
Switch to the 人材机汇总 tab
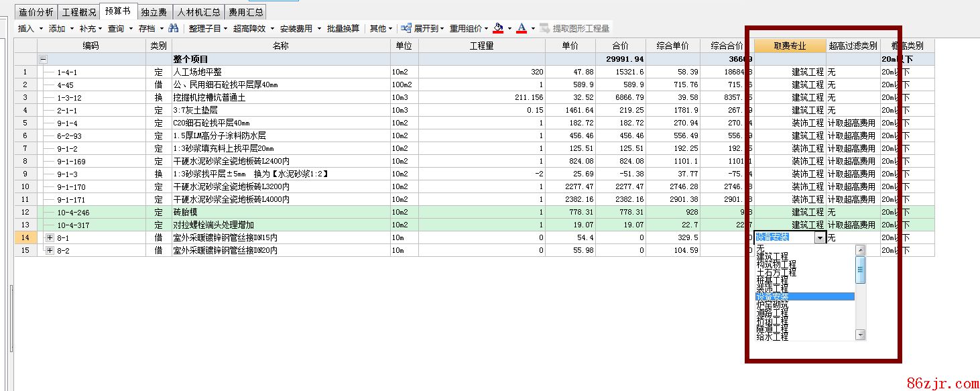tap(198, 12)
